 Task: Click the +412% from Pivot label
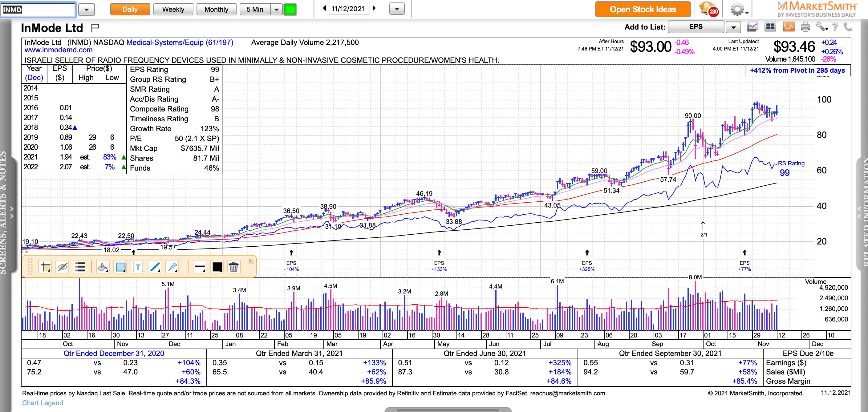click(x=797, y=70)
